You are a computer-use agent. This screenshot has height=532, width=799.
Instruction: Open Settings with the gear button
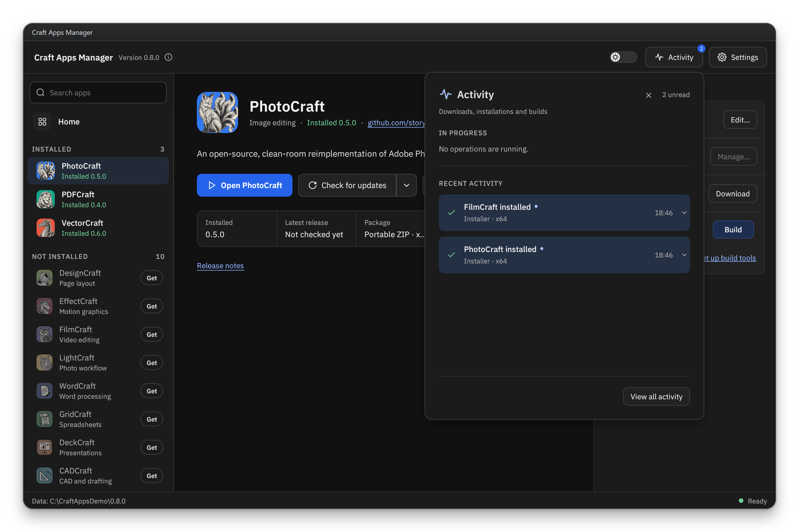point(738,57)
